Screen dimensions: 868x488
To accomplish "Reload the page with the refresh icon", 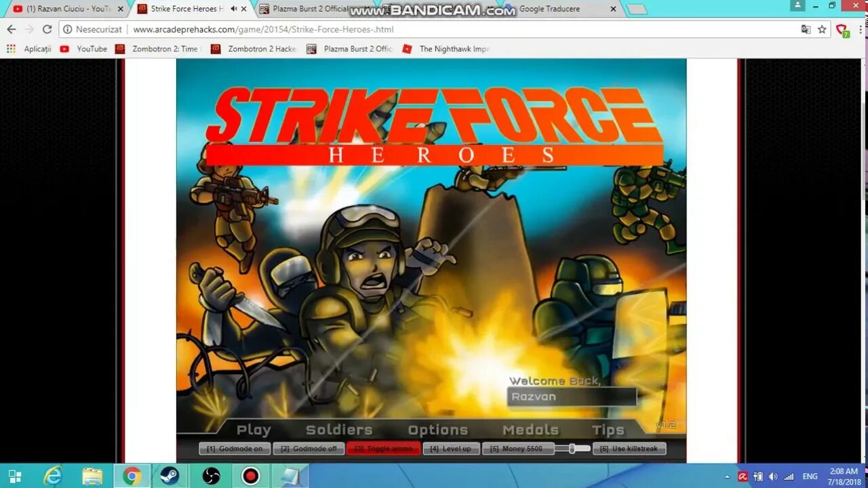I will [x=47, y=29].
